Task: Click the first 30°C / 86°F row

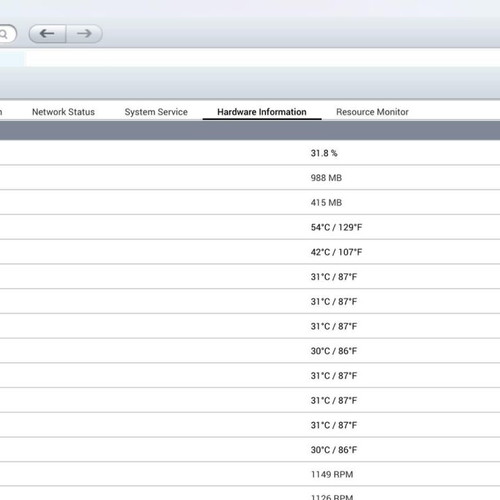Action: coord(250,351)
